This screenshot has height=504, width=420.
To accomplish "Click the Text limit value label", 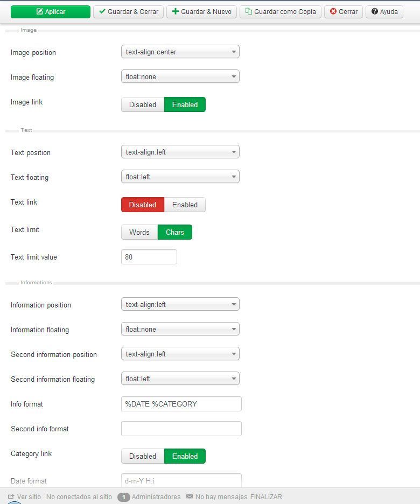I will click(x=34, y=257).
